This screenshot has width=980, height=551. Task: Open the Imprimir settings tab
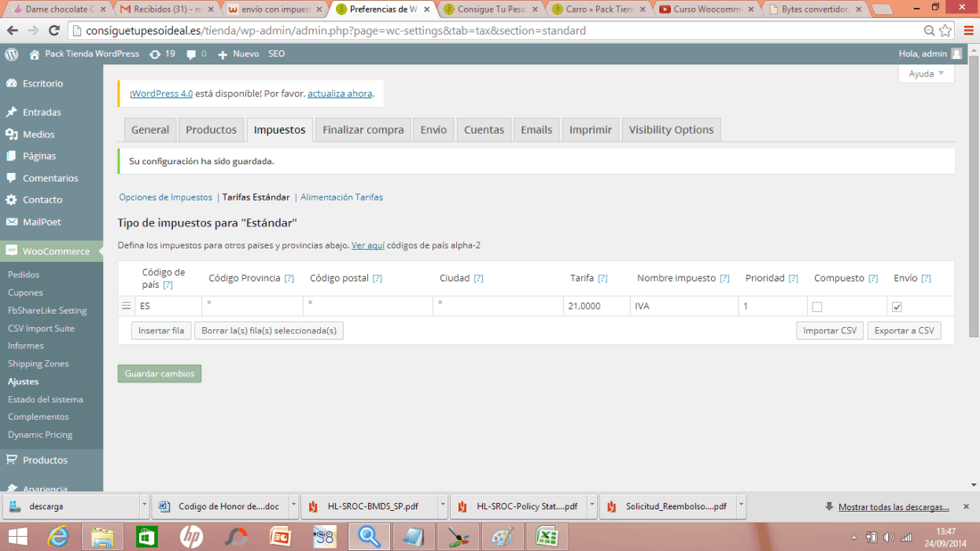pyautogui.click(x=591, y=129)
